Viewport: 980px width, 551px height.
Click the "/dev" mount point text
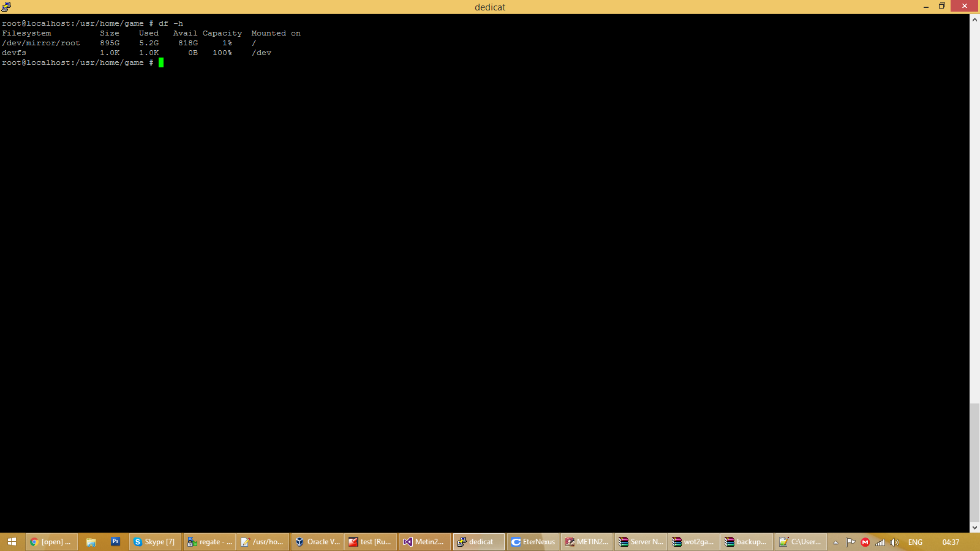pyautogui.click(x=262, y=53)
